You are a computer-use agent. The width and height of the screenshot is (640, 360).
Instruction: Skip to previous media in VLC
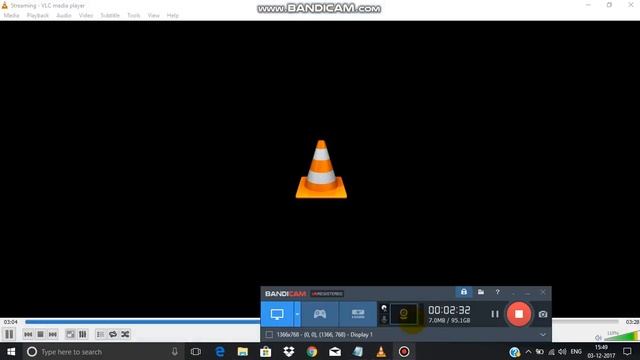pyautogui.click(x=28, y=334)
